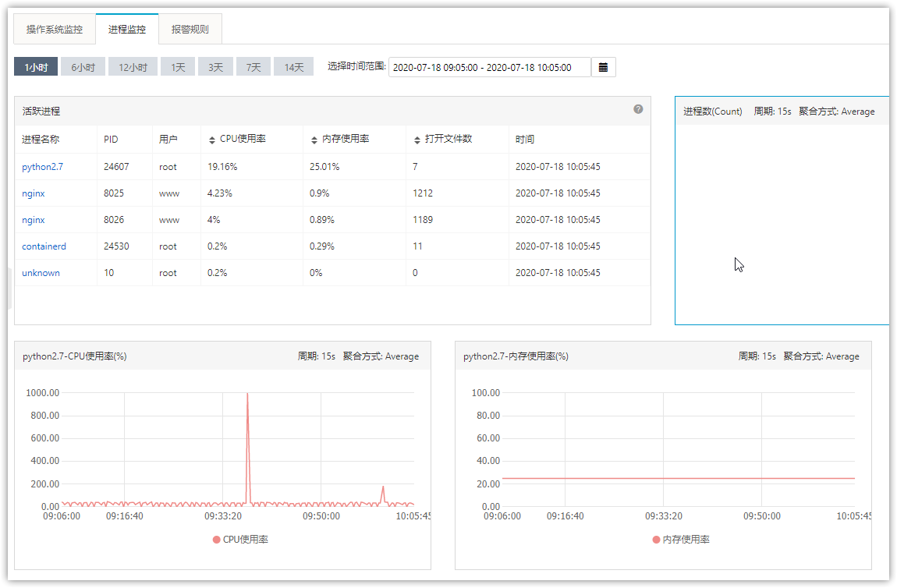The image size is (897, 588).
Task: Select the 进程监控 tab
Action: pos(126,30)
